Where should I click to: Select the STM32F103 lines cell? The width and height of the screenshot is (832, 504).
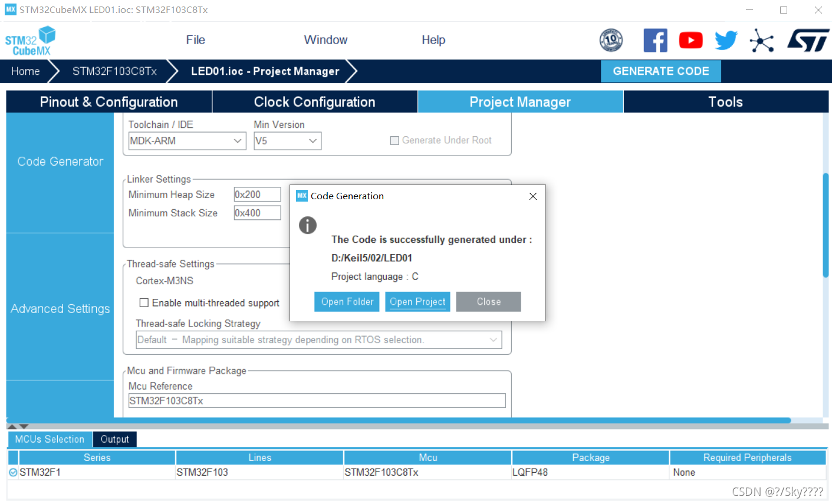[x=259, y=472]
